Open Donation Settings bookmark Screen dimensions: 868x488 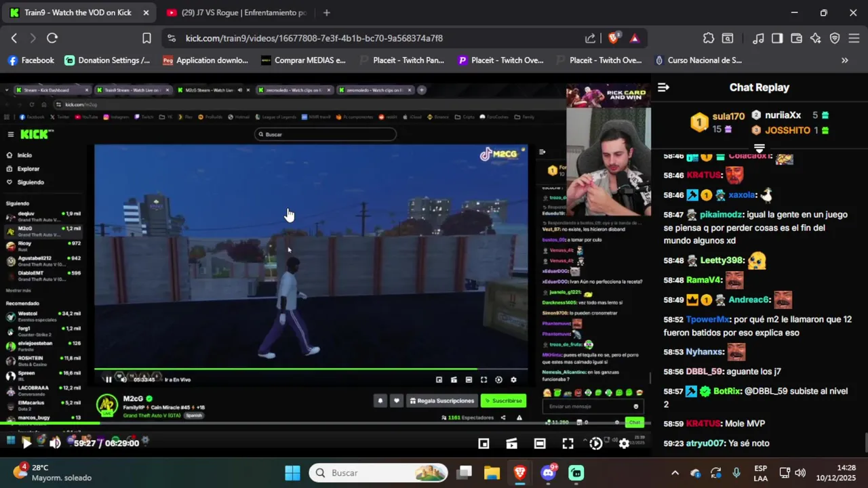click(107, 60)
